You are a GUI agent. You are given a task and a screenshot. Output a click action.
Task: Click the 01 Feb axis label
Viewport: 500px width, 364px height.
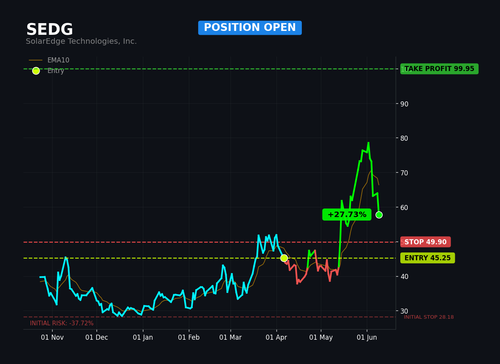pyautogui.click(x=189, y=337)
